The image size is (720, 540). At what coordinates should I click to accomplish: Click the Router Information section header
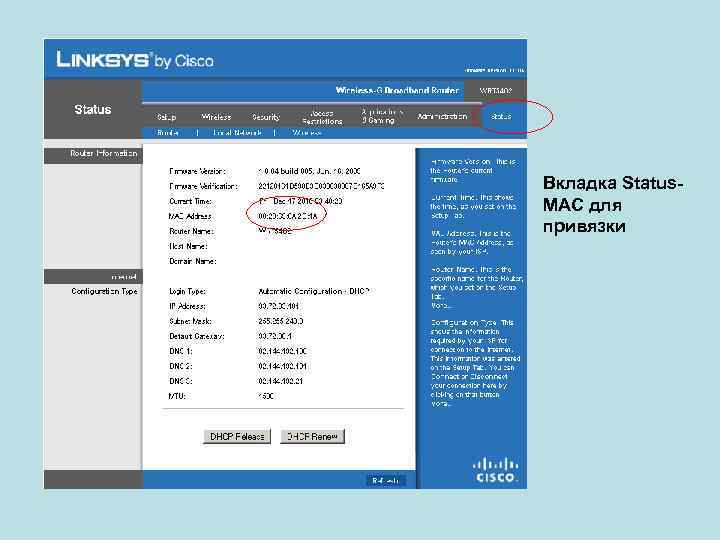[x=103, y=153]
